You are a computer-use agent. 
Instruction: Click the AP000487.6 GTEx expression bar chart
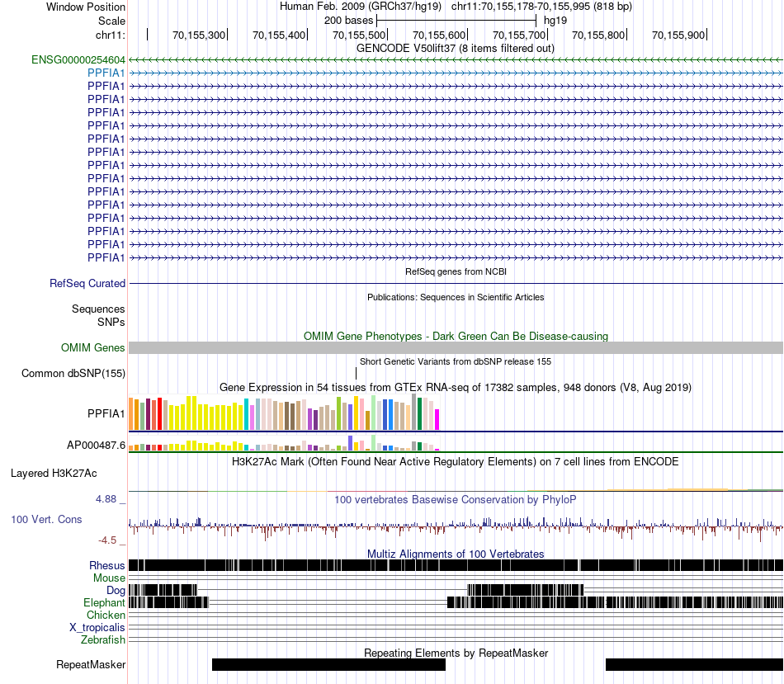click(x=284, y=443)
